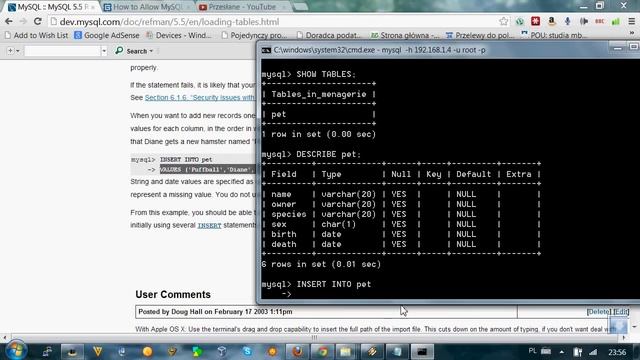Show more bookmarks with the chevron
The height and width of the screenshot is (360, 640).
632,33
